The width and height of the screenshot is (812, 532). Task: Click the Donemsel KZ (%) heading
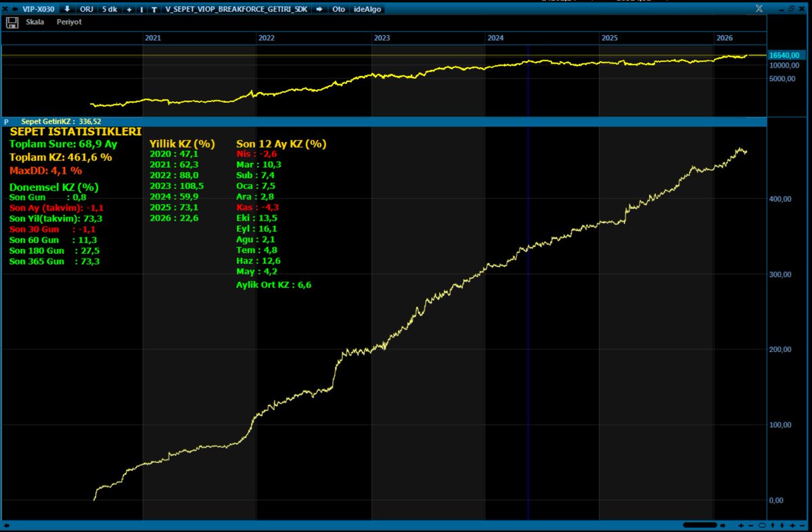tap(54, 187)
